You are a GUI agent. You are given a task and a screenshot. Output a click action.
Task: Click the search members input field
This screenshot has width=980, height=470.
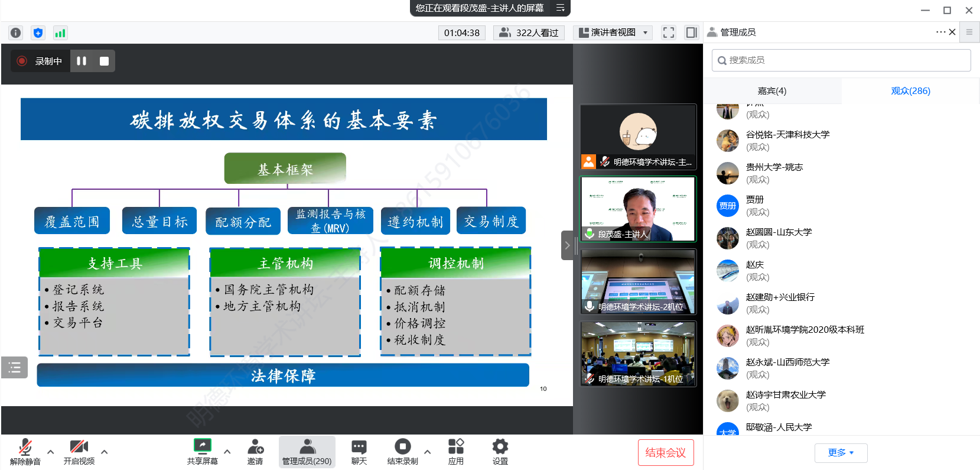pyautogui.click(x=841, y=60)
